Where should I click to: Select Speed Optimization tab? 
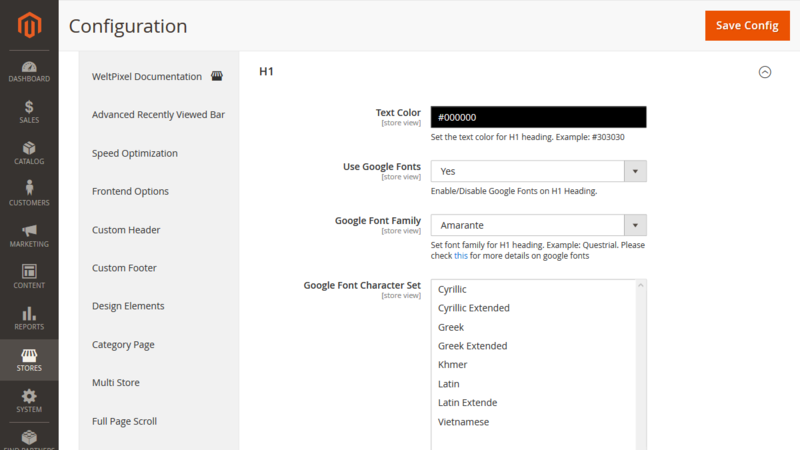tap(135, 153)
